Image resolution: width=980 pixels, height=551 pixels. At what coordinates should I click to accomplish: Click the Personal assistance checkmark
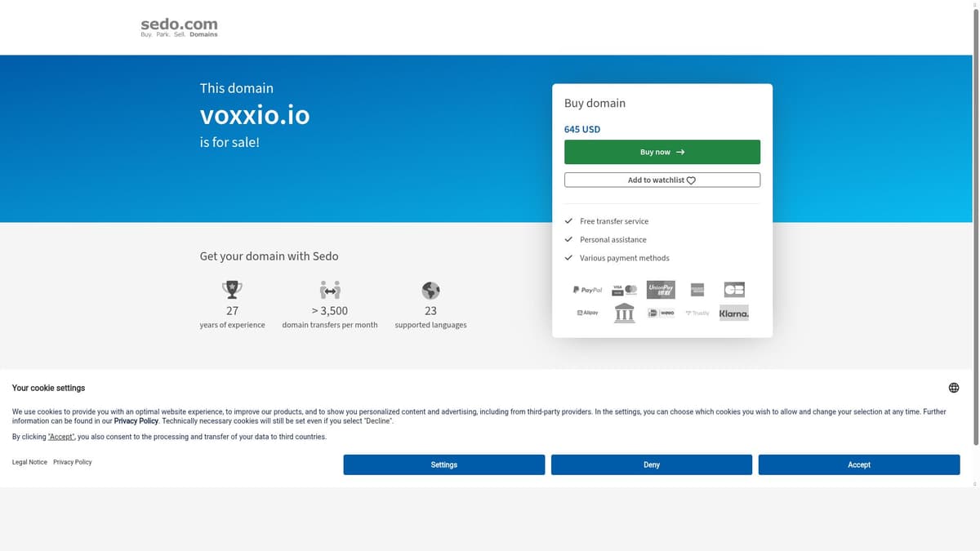tap(568, 239)
